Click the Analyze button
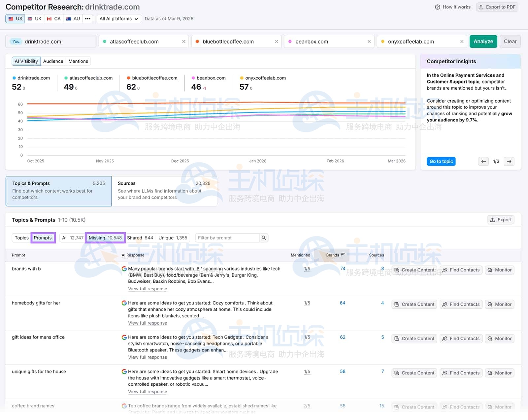Image resolution: width=528 pixels, height=420 pixels. pos(483,42)
